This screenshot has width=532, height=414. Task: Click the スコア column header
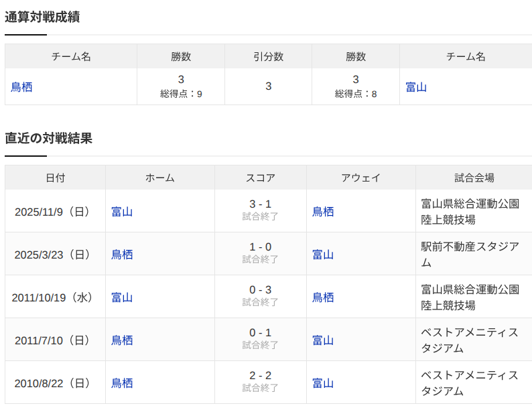pos(260,178)
